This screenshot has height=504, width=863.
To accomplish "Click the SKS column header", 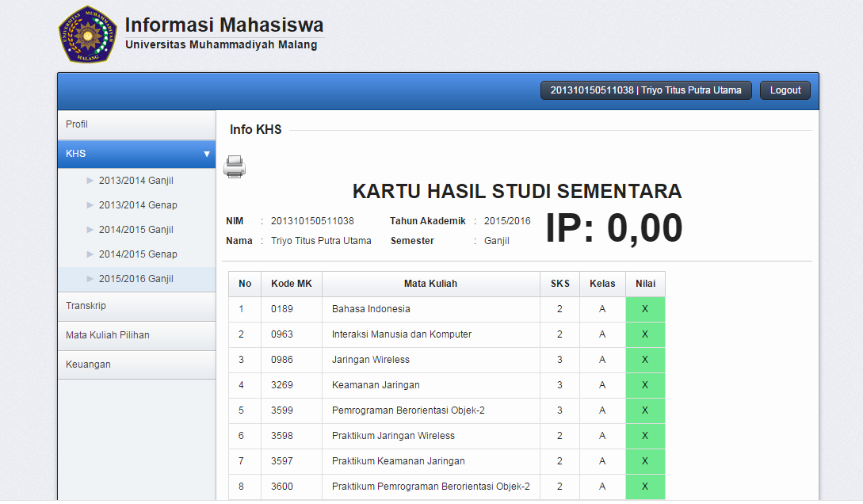I will [x=559, y=284].
